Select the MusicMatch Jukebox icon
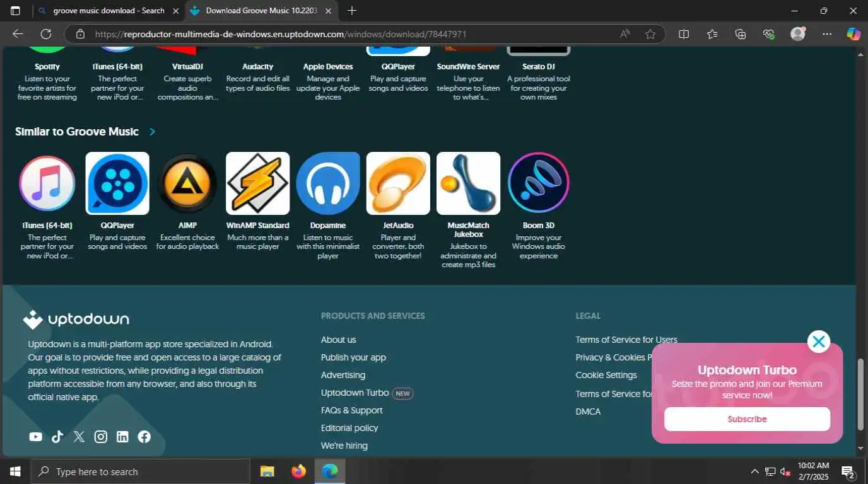 point(468,183)
